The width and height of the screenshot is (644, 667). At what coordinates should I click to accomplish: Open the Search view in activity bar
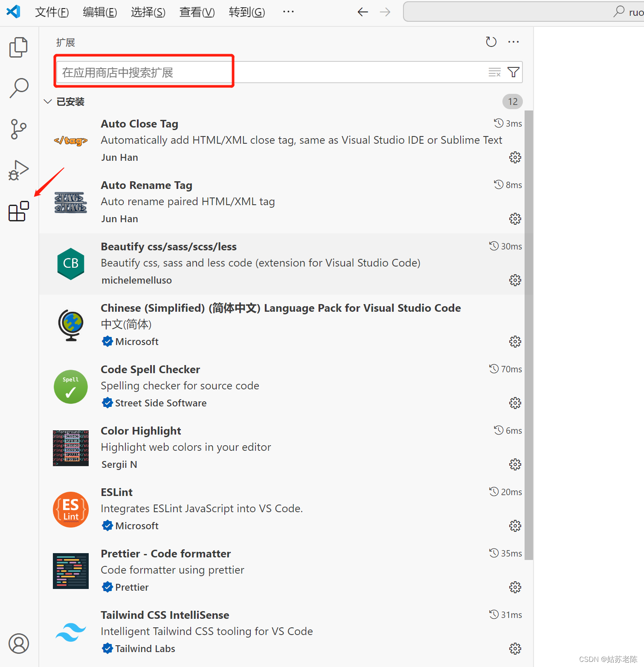19,88
